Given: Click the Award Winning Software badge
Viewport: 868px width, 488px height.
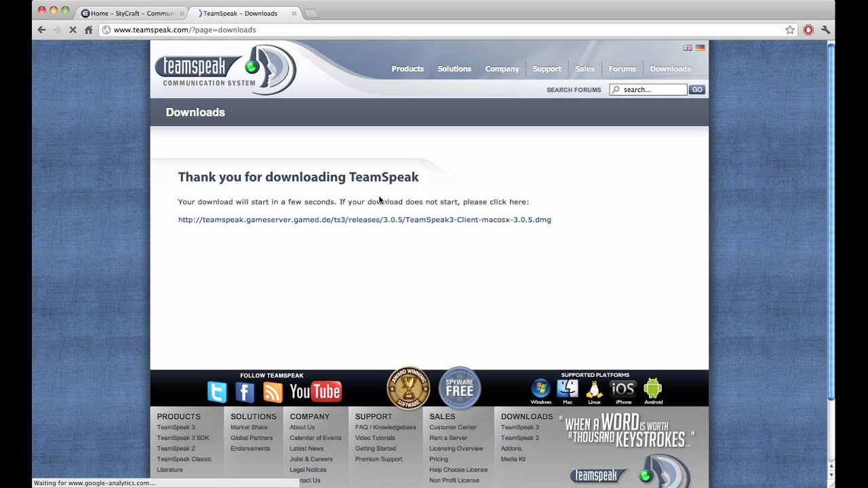Looking at the screenshot, I should point(408,388).
